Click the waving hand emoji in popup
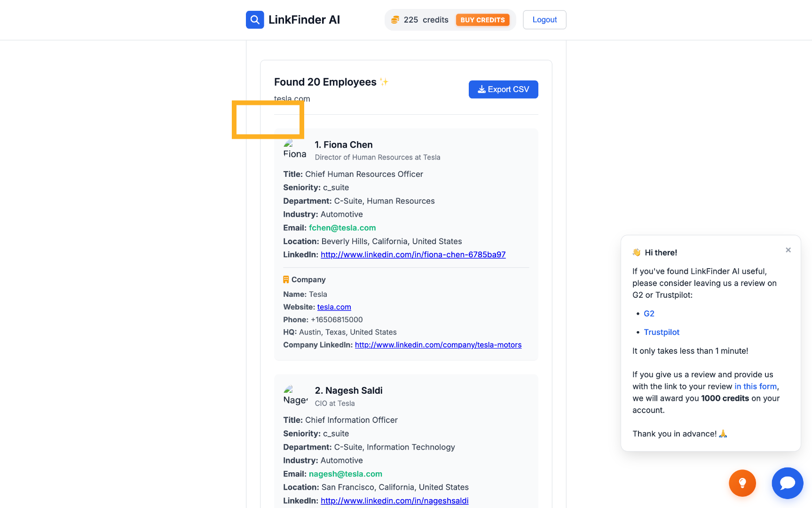The image size is (812, 508). (637, 253)
